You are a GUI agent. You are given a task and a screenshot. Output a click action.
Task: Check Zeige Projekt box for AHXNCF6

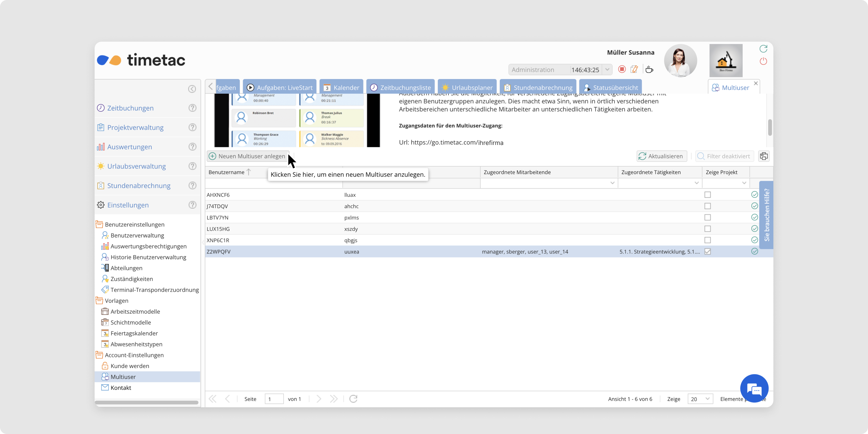coord(708,195)
